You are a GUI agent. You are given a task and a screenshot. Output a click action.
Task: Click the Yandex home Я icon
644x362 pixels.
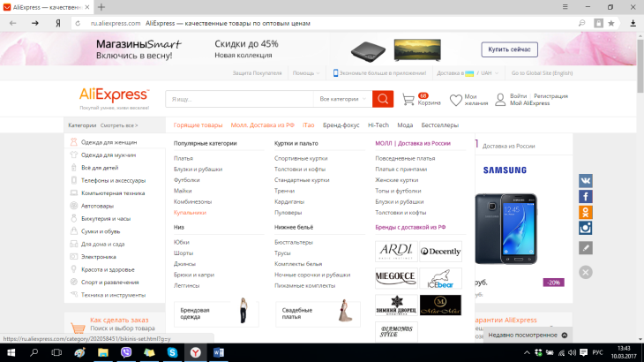(58, 24)
